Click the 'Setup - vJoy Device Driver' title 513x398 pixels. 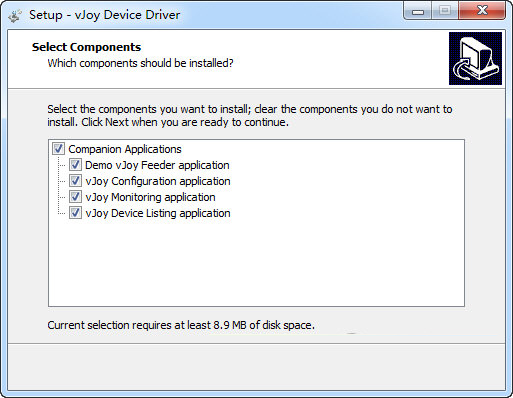point(105,15)
